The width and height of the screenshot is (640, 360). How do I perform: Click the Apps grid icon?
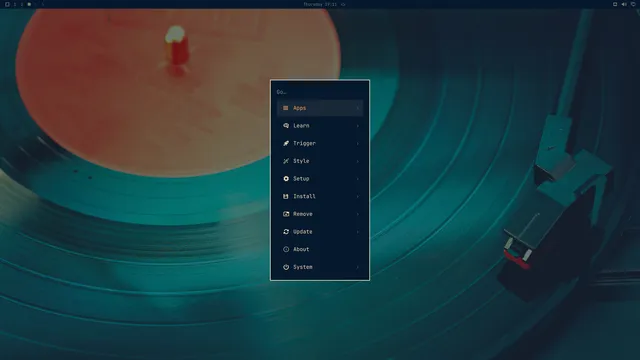(286, 108)
